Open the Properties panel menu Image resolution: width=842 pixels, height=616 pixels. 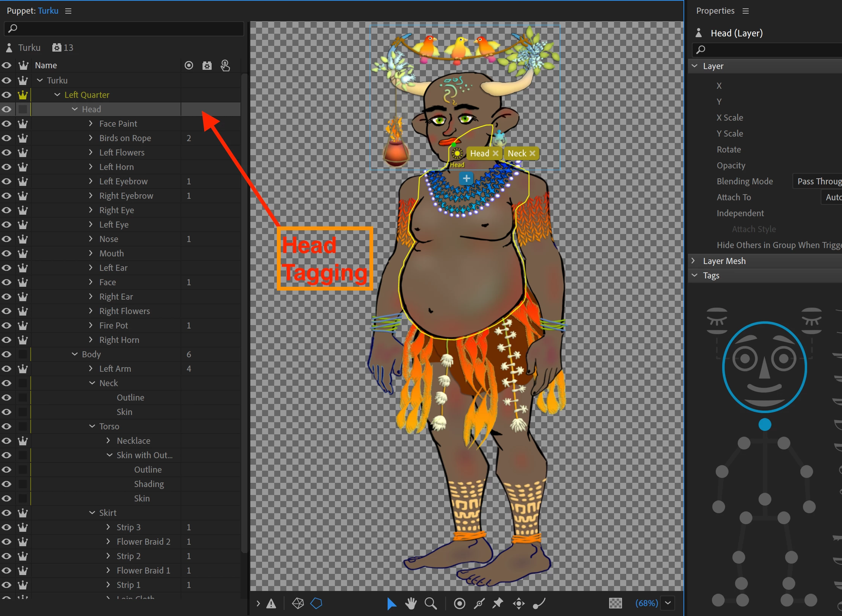(x=746, y=11)
